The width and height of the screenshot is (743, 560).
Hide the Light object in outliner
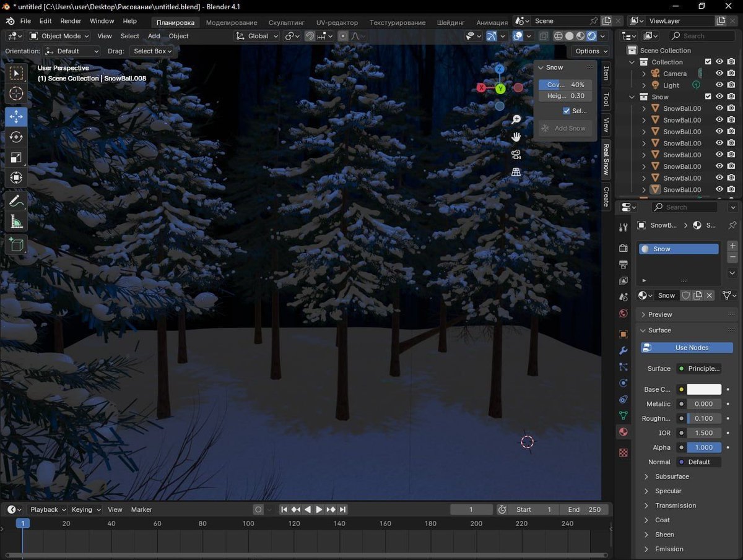coord(719,85)
